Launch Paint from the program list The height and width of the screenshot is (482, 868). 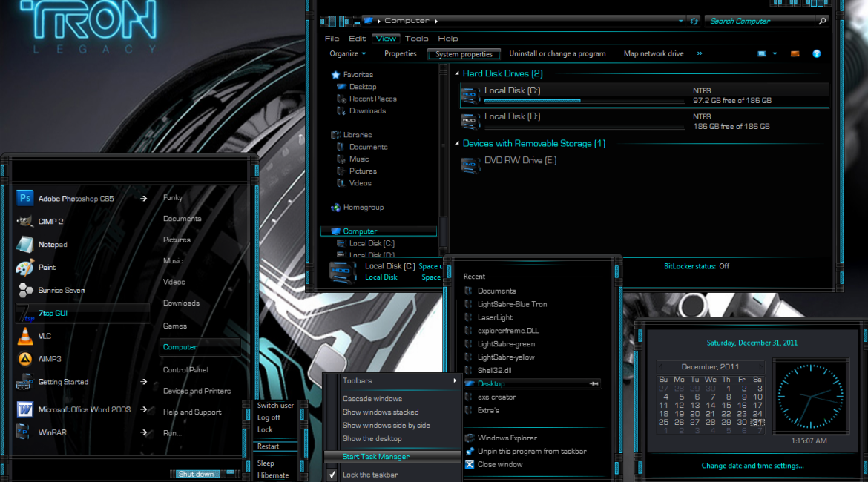(47, 268)
